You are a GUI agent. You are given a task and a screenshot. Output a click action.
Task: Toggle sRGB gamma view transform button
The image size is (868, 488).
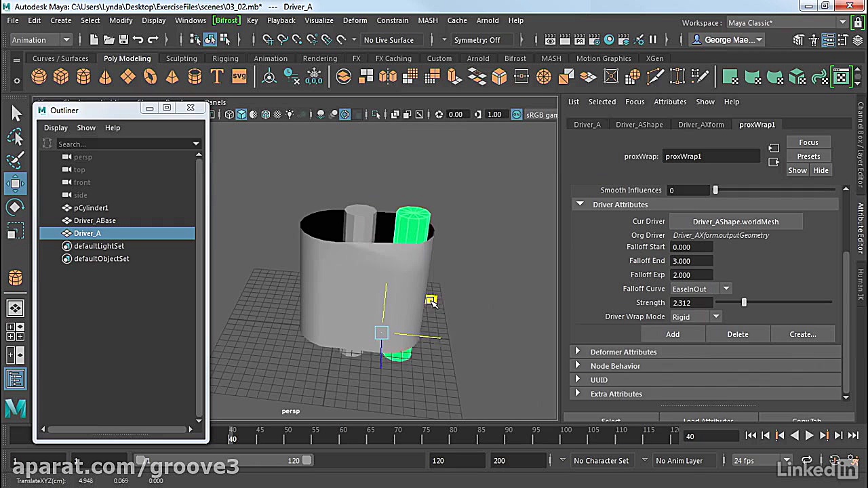click(x=517, y=115)
